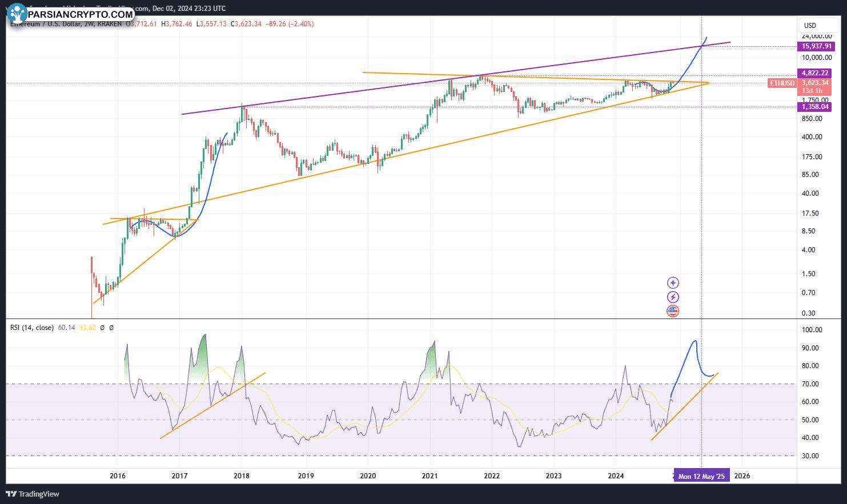Click the 2024 year label on time axis
Viewport: 847px width, 504px height.
pos(616,476)
